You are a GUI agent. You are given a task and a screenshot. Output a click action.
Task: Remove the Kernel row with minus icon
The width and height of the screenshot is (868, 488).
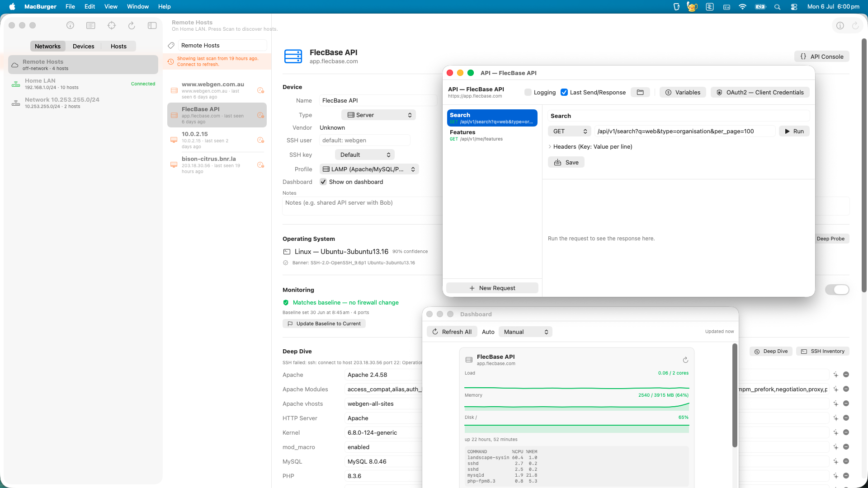click(x=846, y=432)
